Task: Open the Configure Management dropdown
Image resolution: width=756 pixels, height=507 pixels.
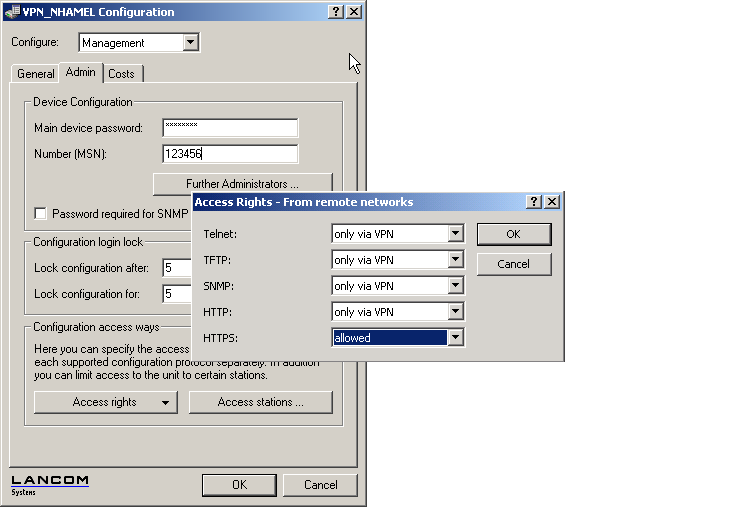Action: [x=191, y=43]
